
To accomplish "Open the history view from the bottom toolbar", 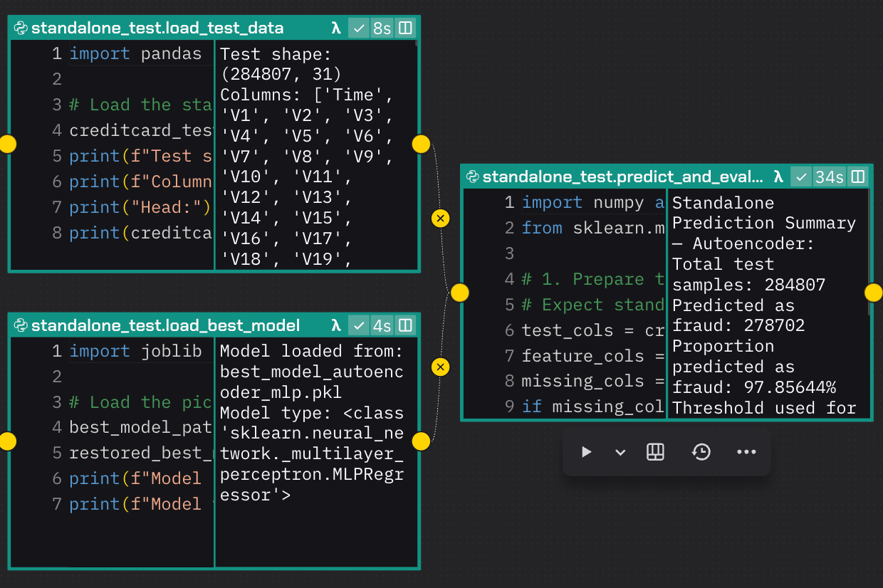I will pyautogui.click(x=701, y=452).
